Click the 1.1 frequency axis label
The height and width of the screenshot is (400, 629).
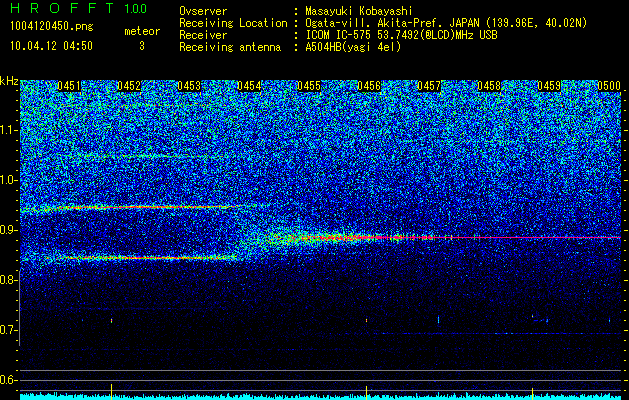click(8, 130)
